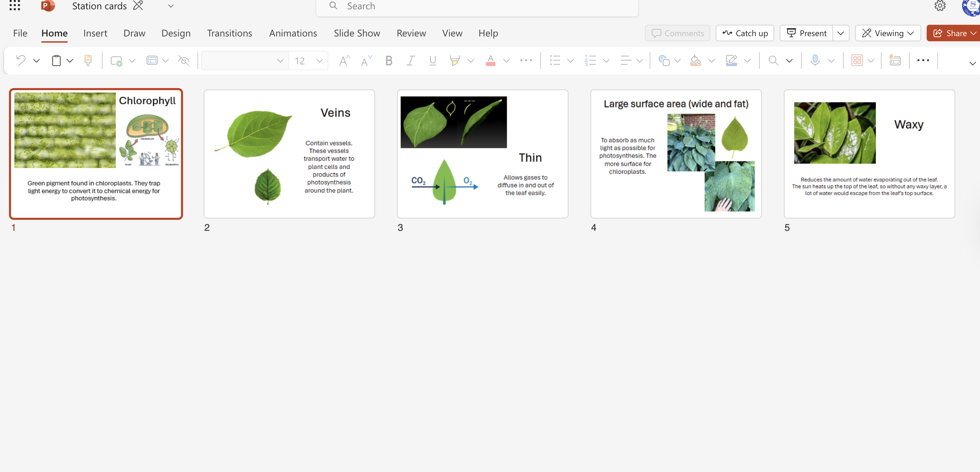Open the Transitions tab

[x=230, y=33]
